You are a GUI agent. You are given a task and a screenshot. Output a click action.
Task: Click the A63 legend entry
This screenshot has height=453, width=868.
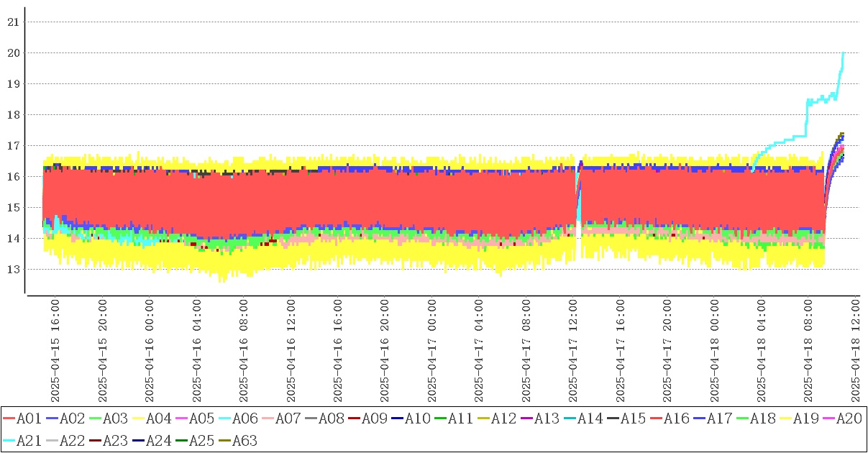coord(244,441)
